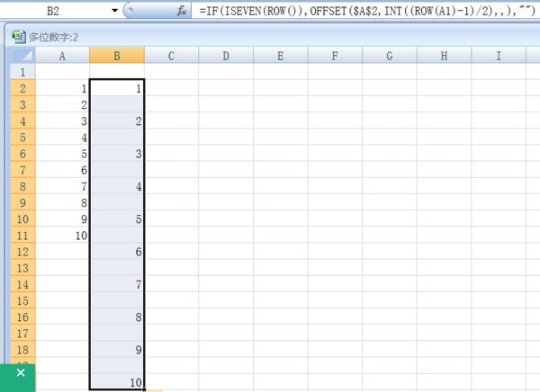Select column A header
This screenshot has width=540, height=392.
tap(62, 56)
